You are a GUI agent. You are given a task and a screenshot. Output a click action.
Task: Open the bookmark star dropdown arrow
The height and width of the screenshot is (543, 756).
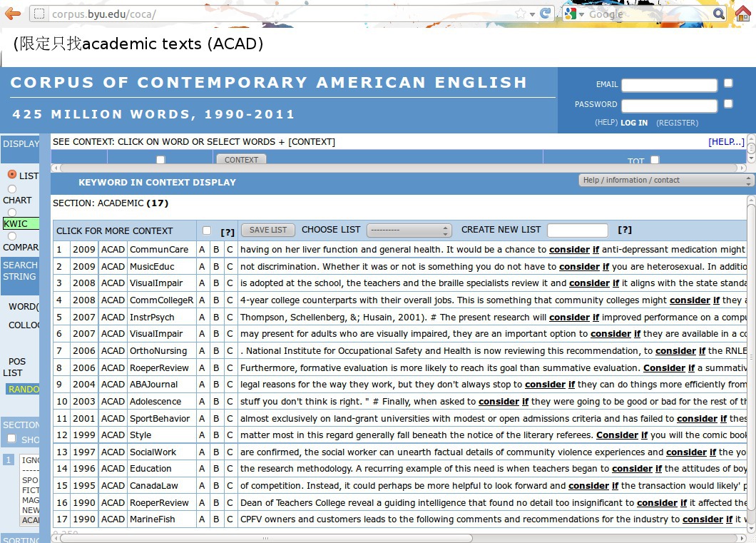point(532,14)
